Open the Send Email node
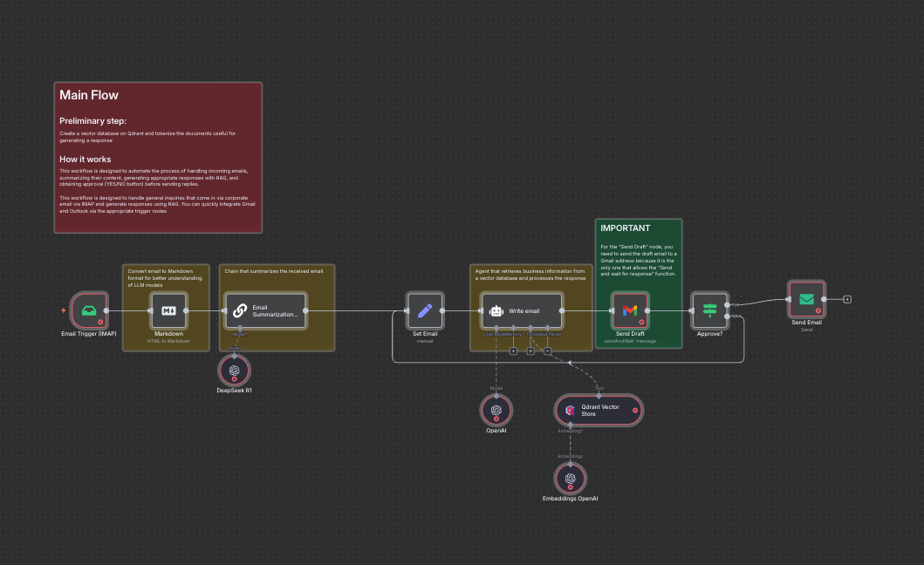The height and width of the screenshot is (565, 924). [x=806, y=299]
